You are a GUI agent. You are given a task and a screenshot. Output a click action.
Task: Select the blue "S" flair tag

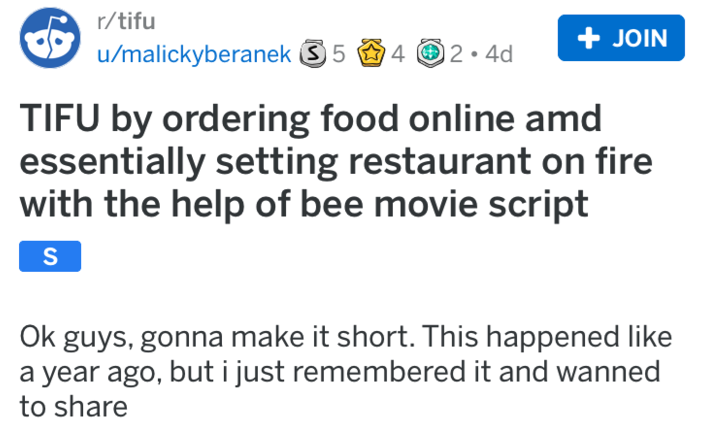click(49, 257)
